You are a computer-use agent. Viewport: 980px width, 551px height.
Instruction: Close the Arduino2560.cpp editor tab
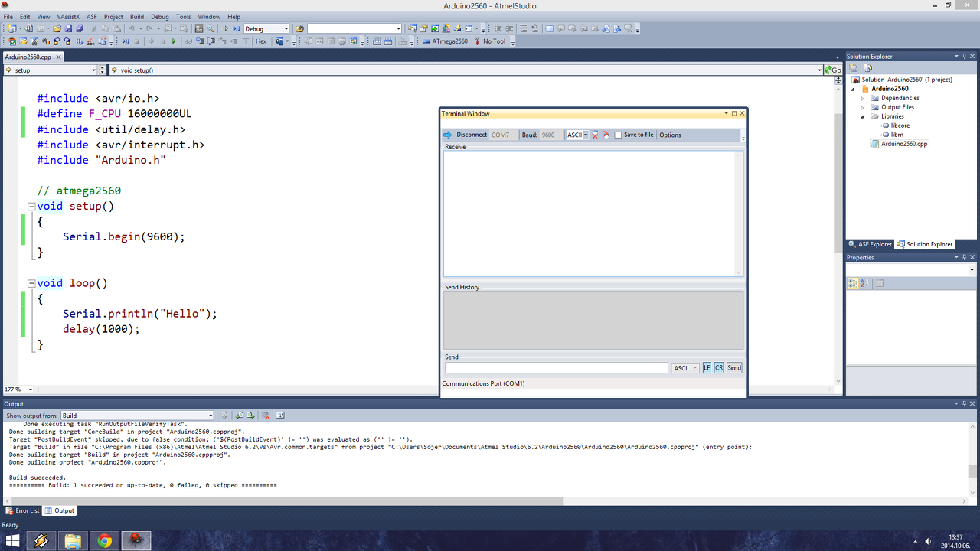tap(58, 57)
